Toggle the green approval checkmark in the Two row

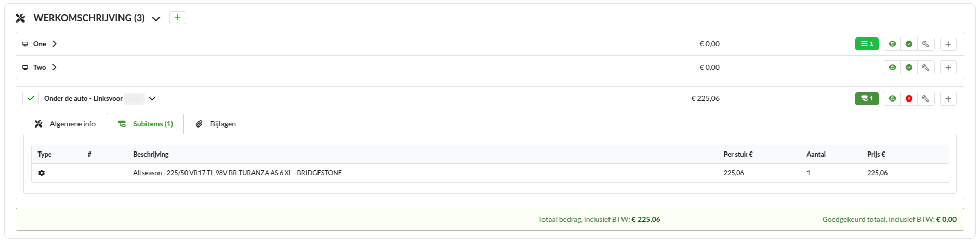click(909, 68)
